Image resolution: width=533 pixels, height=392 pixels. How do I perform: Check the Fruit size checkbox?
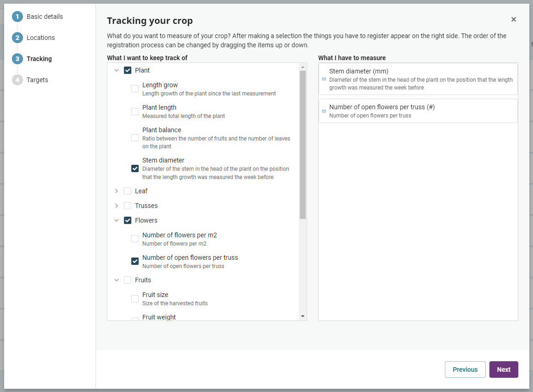pos(135,298)
